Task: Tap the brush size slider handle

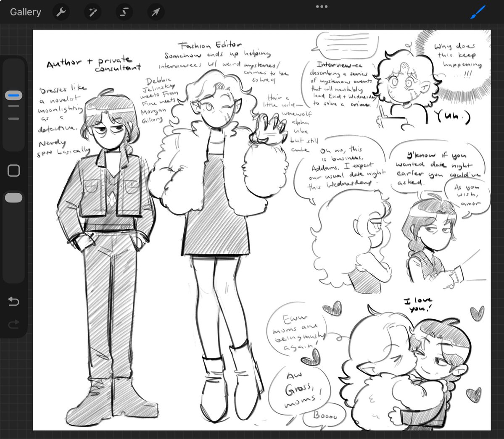Action: [x=13, y=95]
